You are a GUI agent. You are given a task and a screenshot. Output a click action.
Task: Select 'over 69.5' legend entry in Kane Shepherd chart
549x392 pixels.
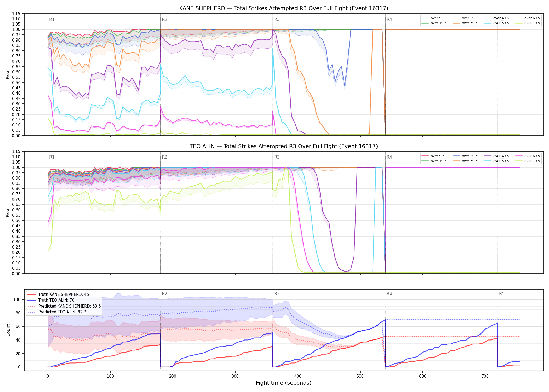tap(528, 18)
